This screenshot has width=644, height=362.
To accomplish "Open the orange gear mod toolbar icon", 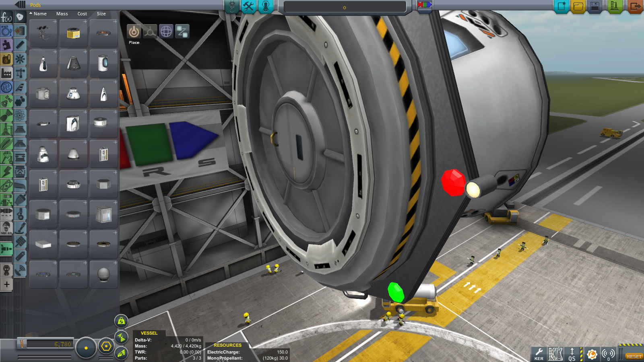I will click(592, 354).
